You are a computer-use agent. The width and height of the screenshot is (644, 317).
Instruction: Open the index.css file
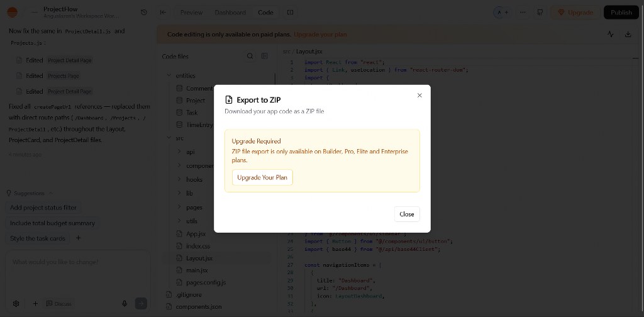pos(197,246)
